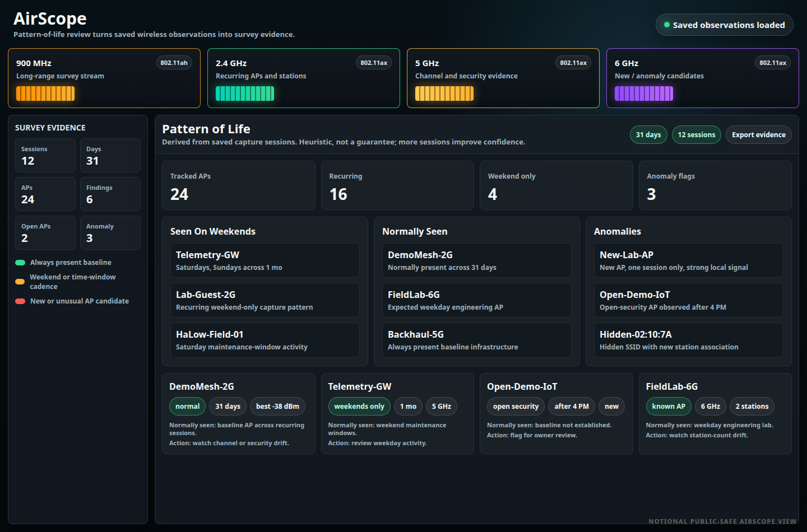The image size is (807, 532).
Task: Click the Seen On Weekends heading
Action: pyautogui.click(x=213, y=231)
